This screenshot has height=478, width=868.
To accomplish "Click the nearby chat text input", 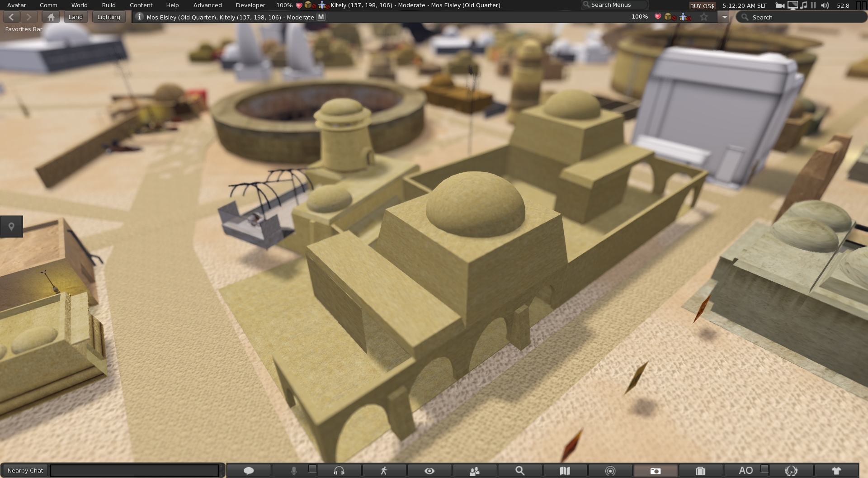I will pyautogui.click(x=135, y=471).
